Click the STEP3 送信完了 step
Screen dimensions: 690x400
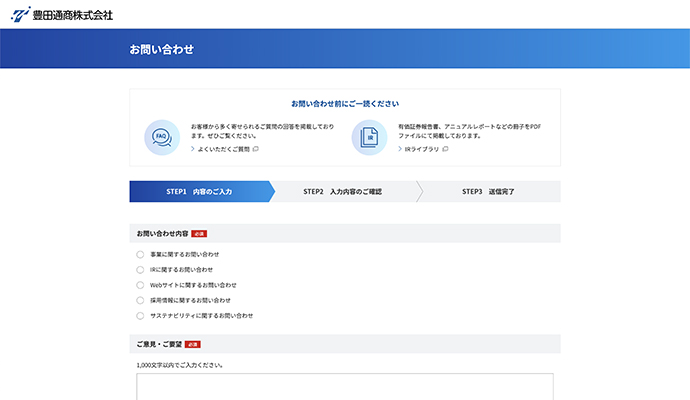coord(488,191)
